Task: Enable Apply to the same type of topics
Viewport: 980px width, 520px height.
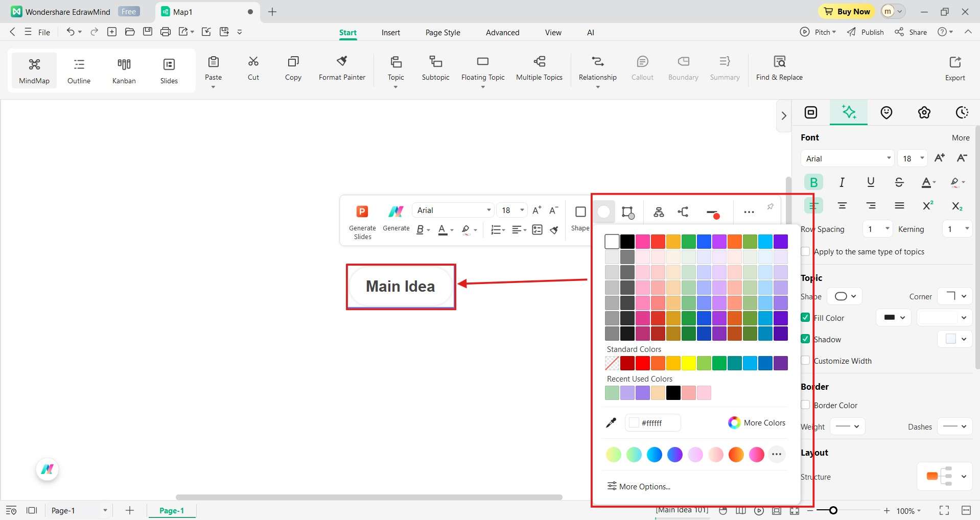Action: coord(806,251)
